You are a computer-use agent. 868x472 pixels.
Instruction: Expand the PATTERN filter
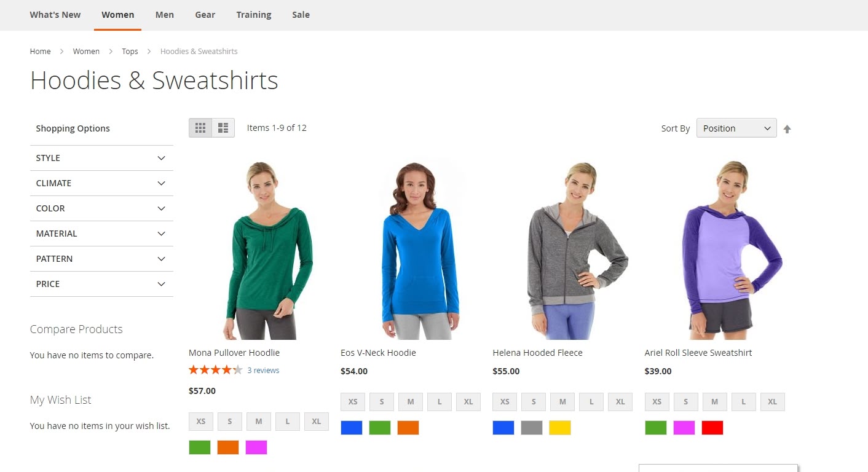[101, 259]
